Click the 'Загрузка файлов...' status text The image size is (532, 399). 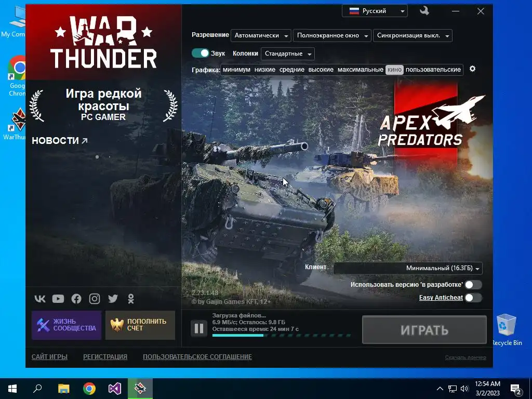click(x=239, y=315)
